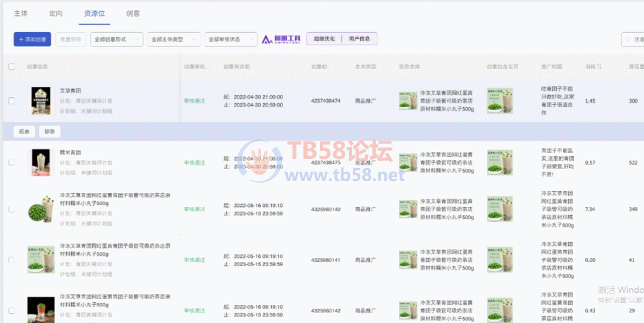Switch to the 定向 tab

tap(56, 13)
